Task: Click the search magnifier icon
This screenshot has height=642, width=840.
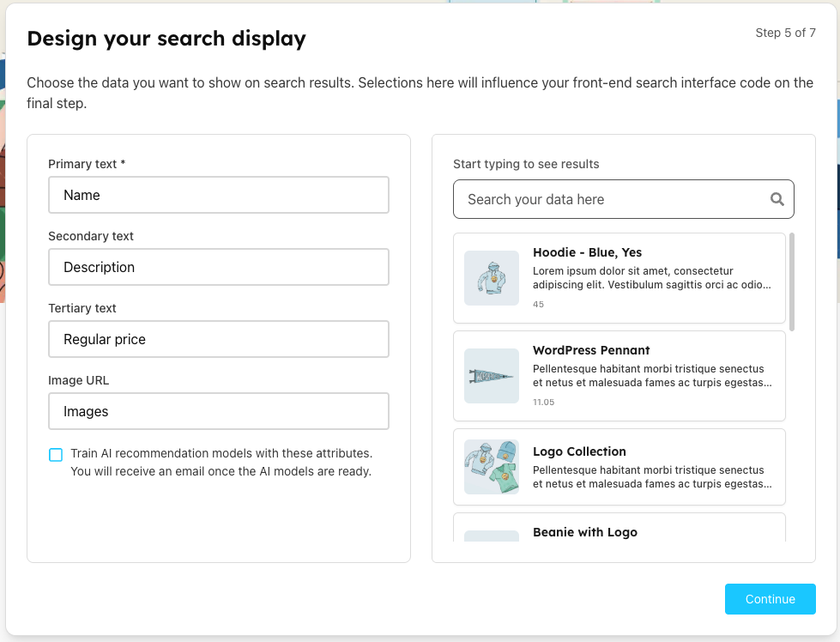Action: tap(777, 199)
